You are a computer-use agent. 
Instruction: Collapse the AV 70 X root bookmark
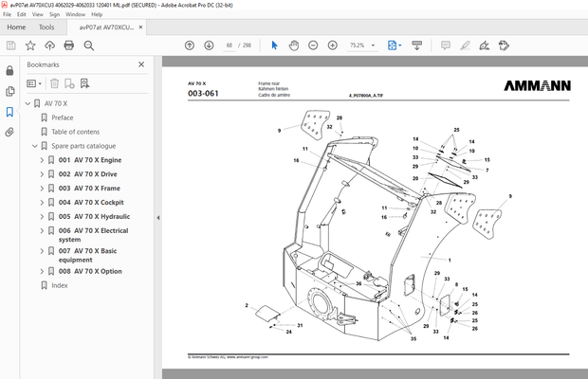(28, 103)
